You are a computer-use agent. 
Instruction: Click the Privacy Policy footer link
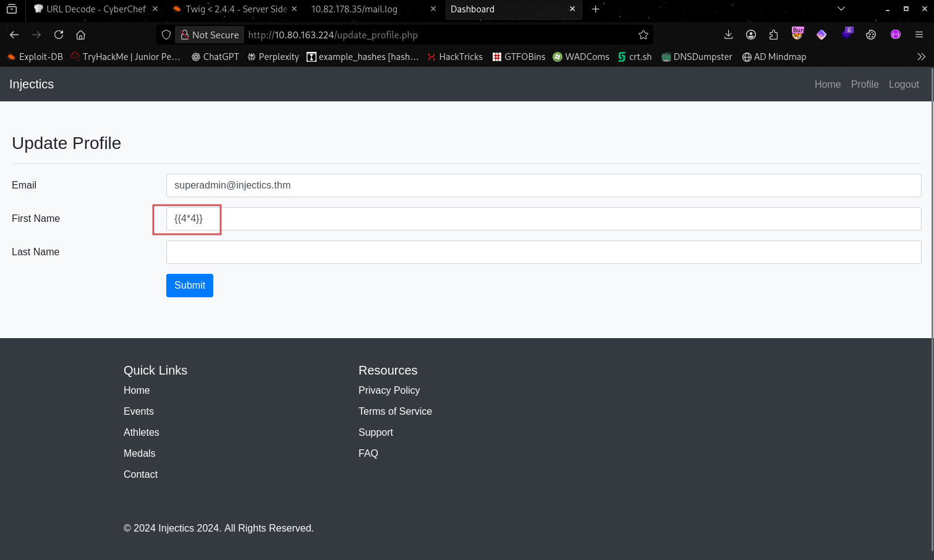[x=389, y=390]
